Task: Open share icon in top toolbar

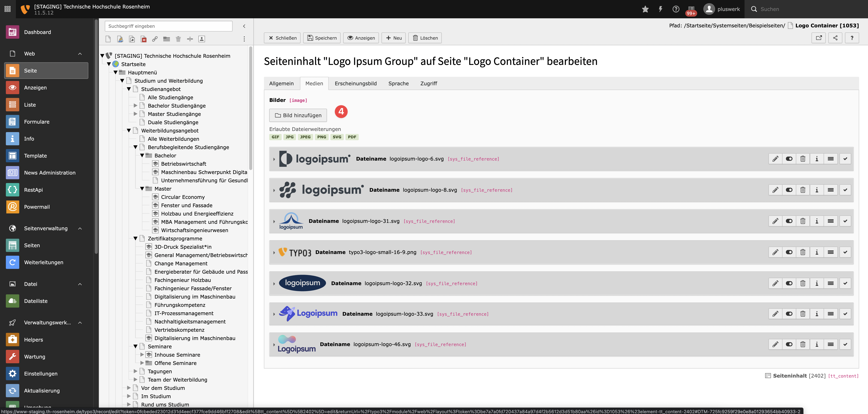Action: click(835, 38)
